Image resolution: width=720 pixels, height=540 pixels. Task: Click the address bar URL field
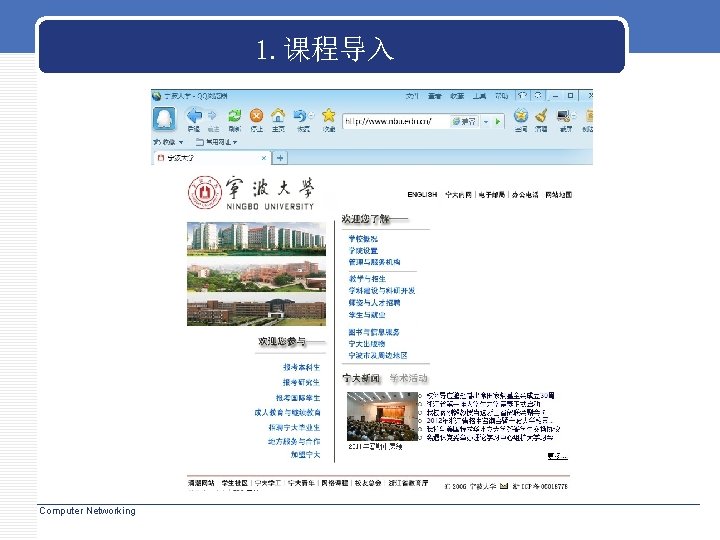[395, 122]
